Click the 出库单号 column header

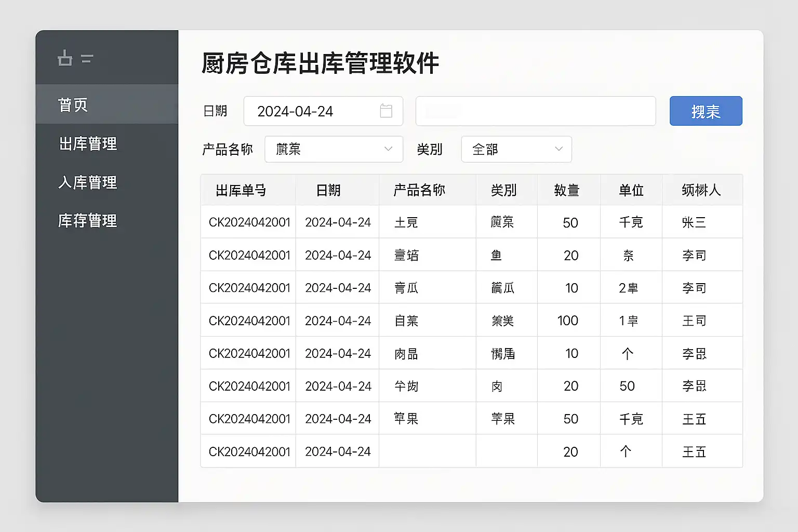pos(241,190)
